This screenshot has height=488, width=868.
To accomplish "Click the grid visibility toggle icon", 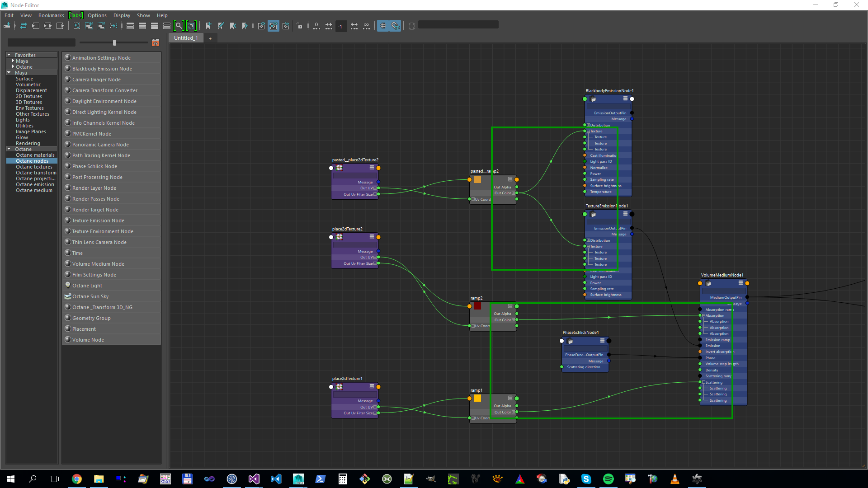I will [x=383, y=26].
